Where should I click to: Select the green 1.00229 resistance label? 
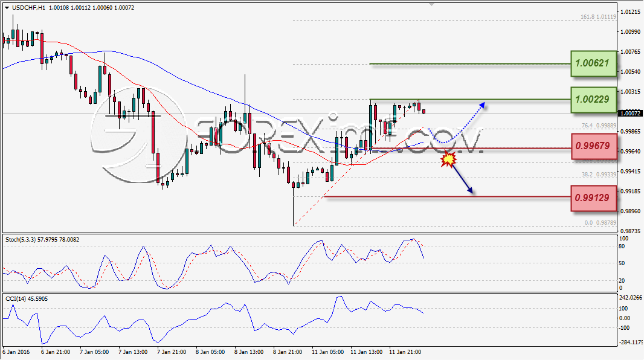[593, 100]
